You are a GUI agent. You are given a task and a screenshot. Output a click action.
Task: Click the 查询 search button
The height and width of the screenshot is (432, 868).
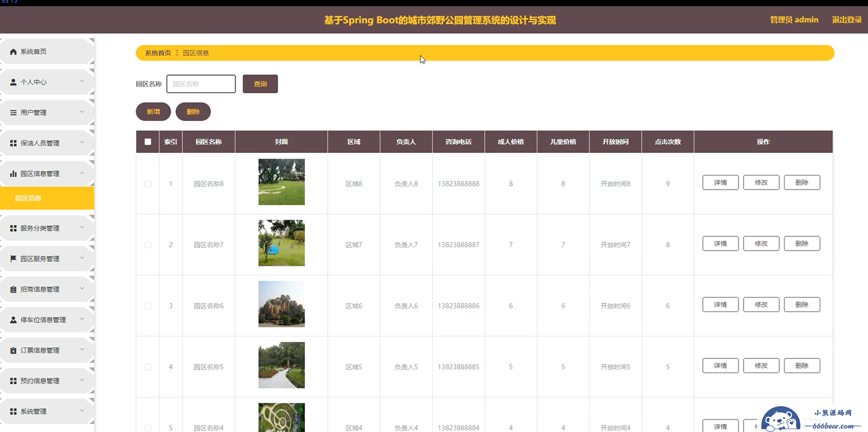[x=260, y=84]
